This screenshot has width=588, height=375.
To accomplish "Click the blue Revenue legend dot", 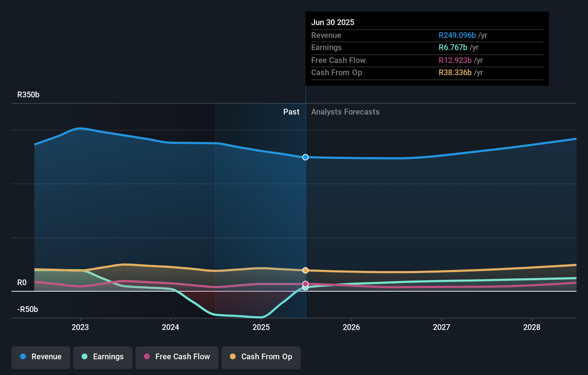I will point(22,356).
